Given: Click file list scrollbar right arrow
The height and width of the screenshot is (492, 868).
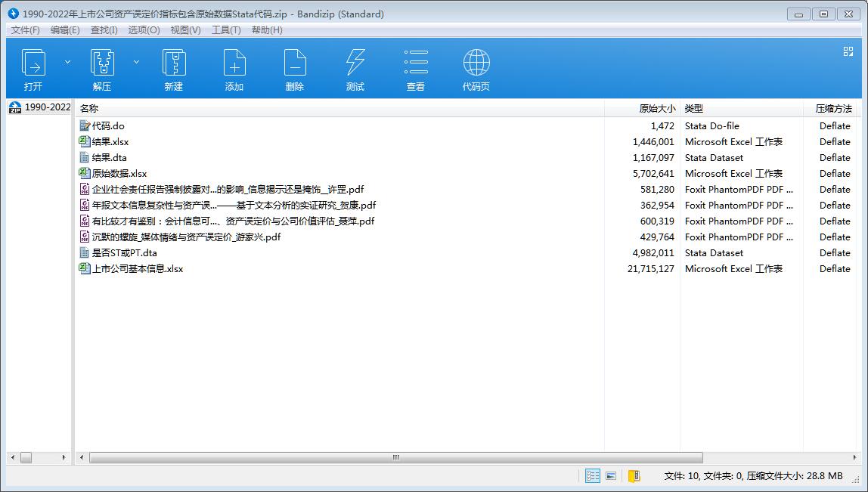Looking at the screenshot, I should [x=854, y=458].
